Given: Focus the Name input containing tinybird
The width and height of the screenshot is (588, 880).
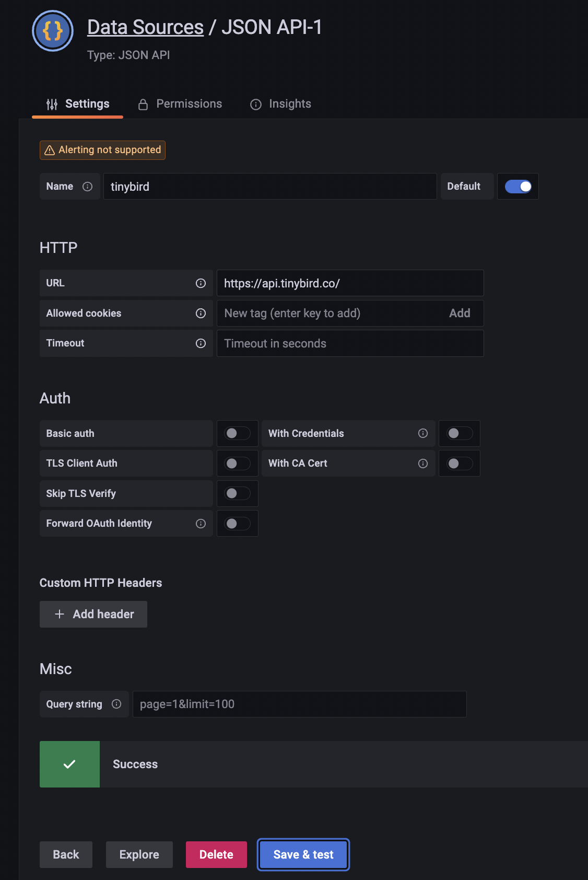Looking at the screenshot, I should coord(270,187).
